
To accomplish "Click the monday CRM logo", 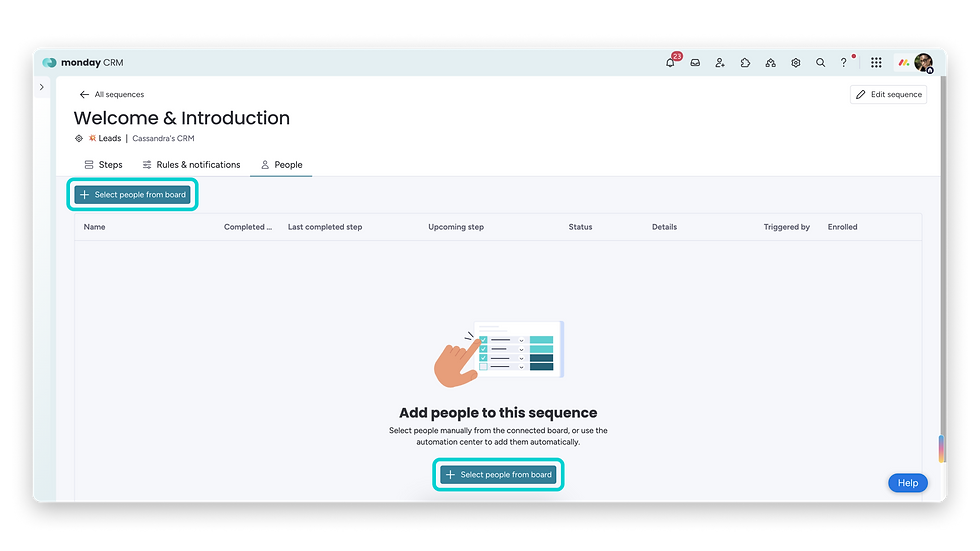I will [82, 62].
